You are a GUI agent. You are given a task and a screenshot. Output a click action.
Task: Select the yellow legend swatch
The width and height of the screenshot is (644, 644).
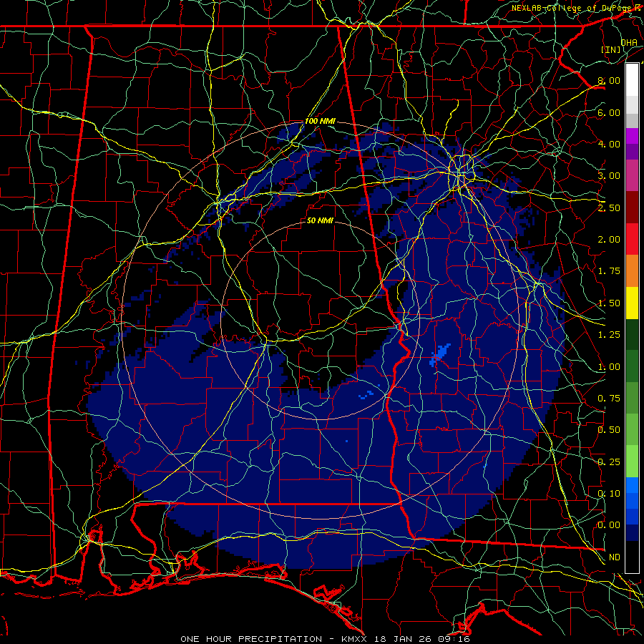(632, 303)
